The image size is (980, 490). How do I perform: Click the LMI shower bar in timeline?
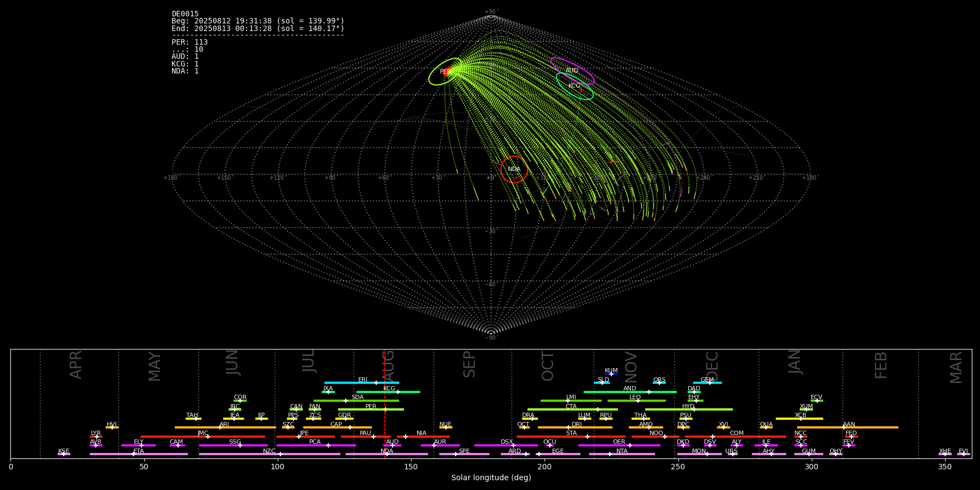(571, 401)
